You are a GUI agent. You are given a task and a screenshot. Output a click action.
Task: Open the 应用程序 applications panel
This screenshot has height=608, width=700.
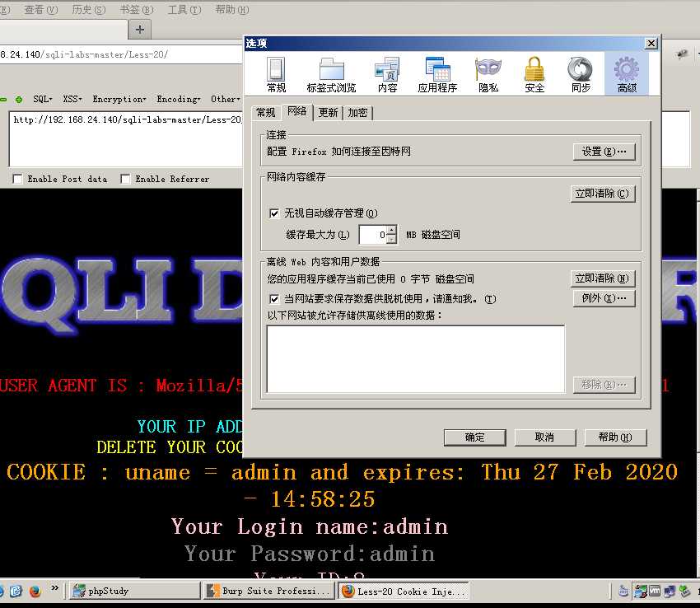coord(437,75)
